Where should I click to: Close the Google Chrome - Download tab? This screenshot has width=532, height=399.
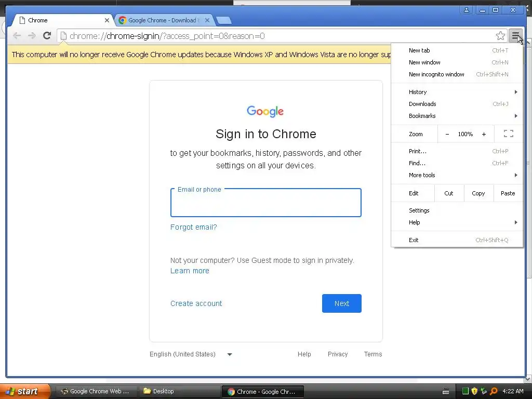[x=207, y=20]
